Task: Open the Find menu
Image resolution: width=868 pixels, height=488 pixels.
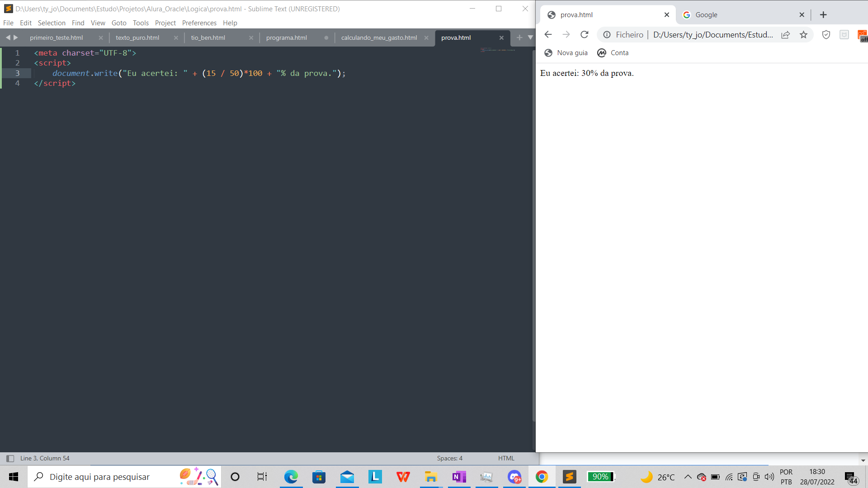Action: pos(78,23)
